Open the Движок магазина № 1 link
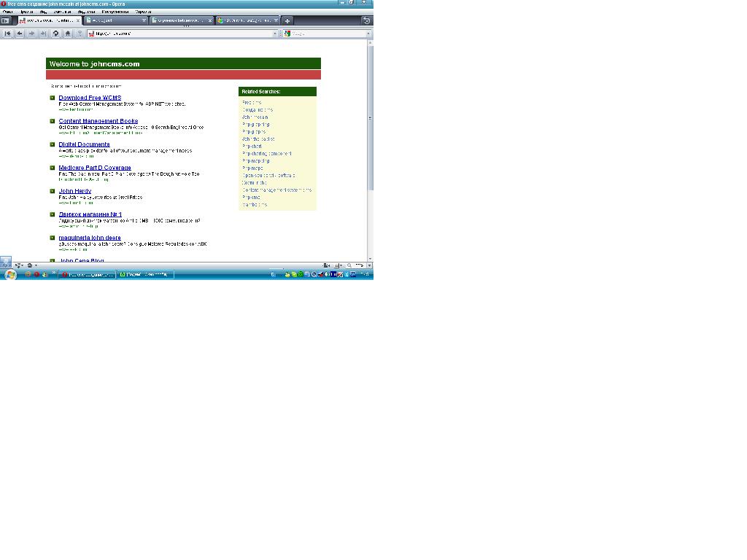This screenshot has width=747, height=560. tap(90, 214)
